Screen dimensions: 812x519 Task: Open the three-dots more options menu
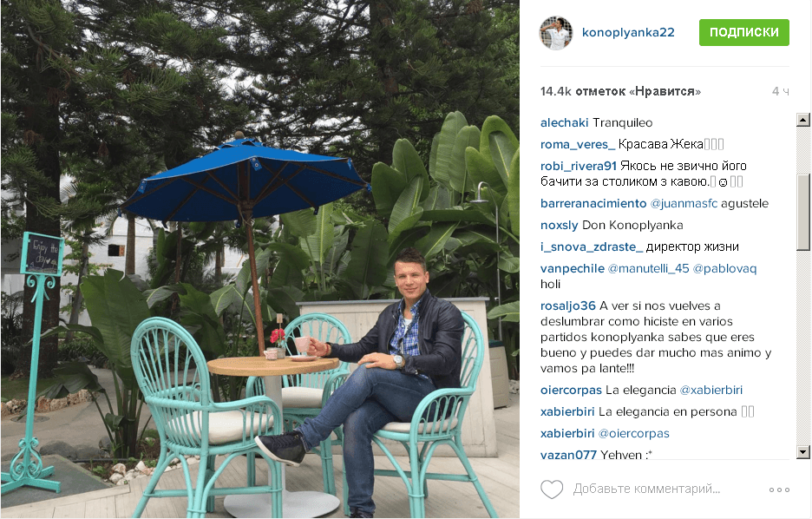[779, 489]
